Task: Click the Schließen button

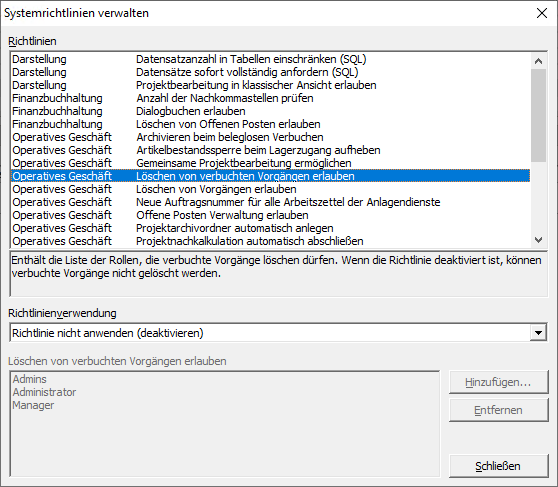Action: 498,466
